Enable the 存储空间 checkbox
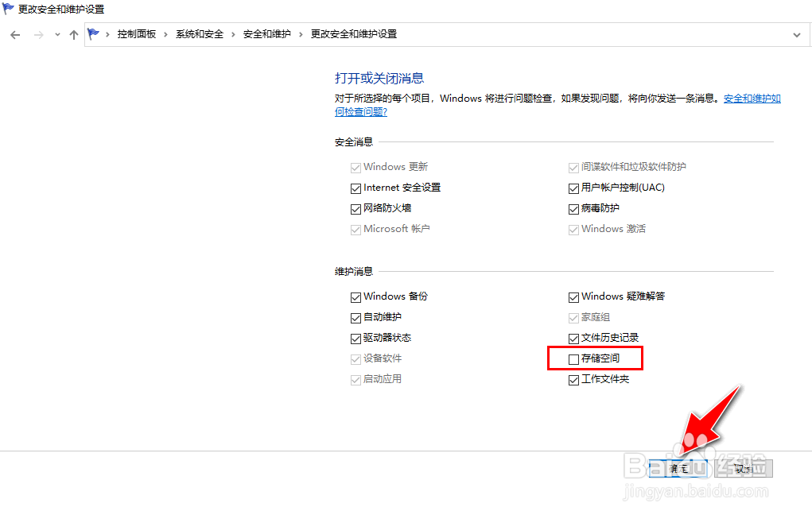 pos(573,359)
